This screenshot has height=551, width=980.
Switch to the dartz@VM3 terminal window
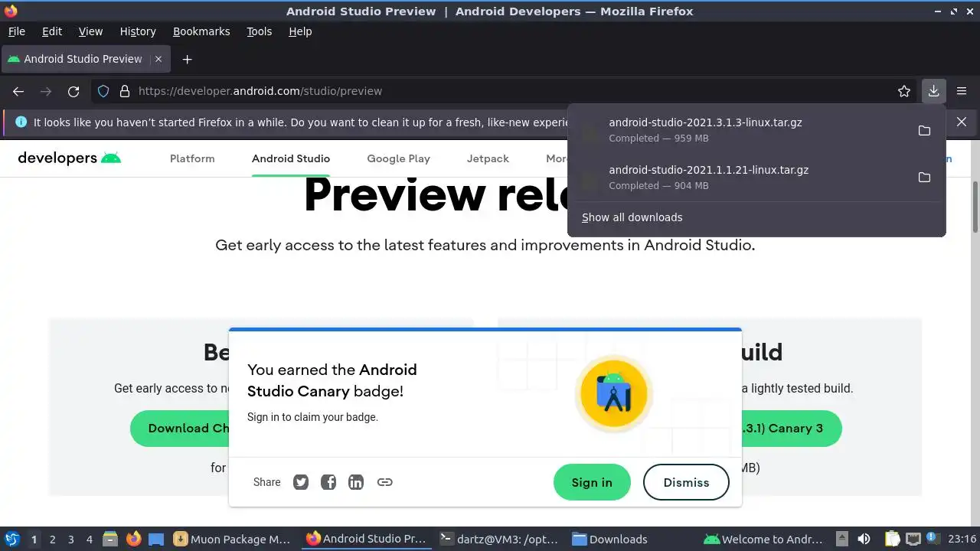499,540
